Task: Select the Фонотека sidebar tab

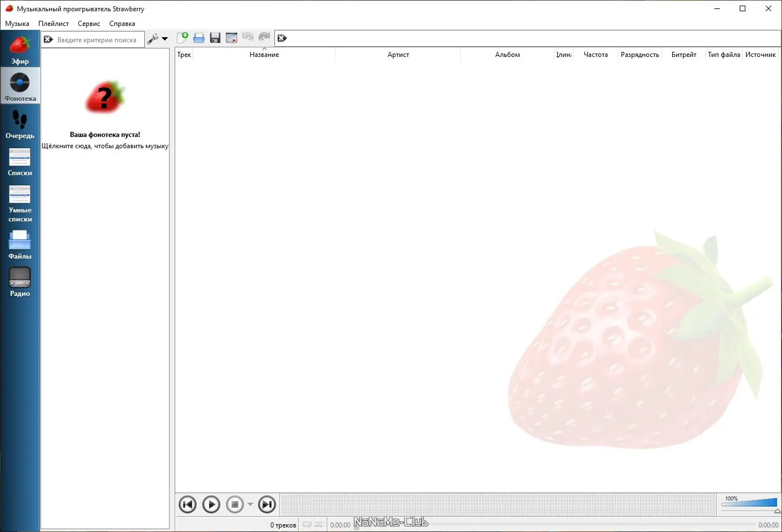Action: click(20, 86)
